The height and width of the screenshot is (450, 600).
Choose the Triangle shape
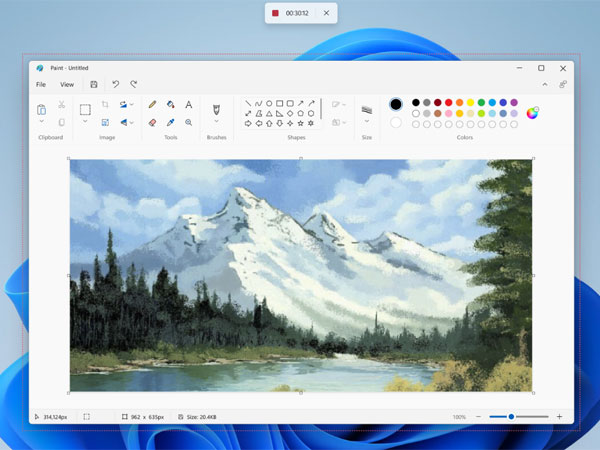pos(269,113)
